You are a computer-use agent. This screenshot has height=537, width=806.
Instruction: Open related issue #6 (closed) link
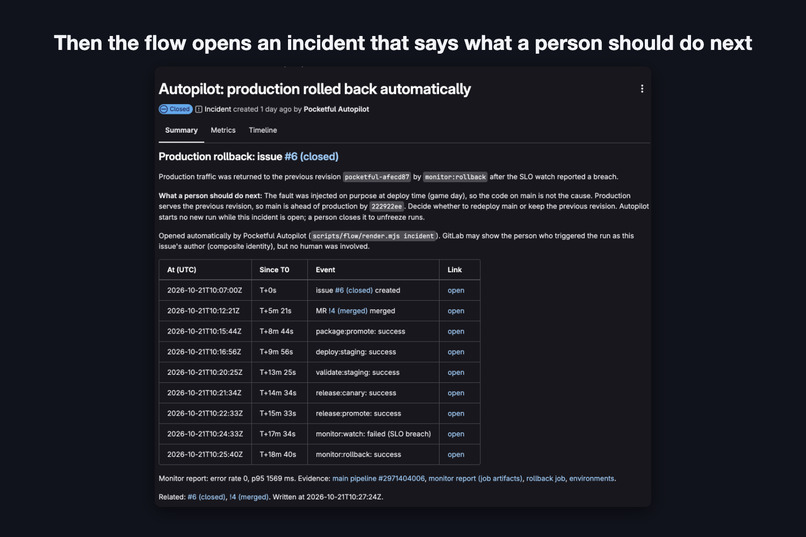click(206, 497)
